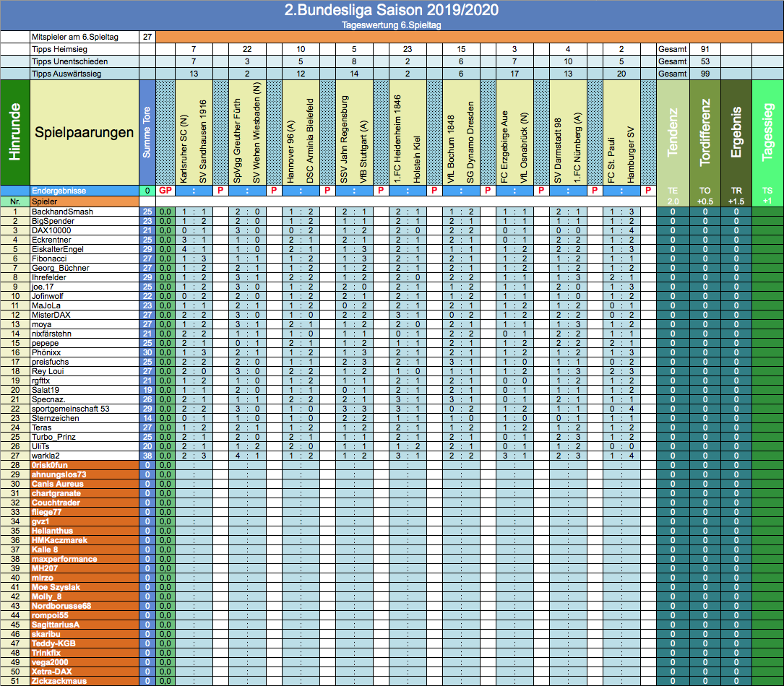Select inactive player 'ahnungslos73'
The width and height of the screenshot is (784, 686).
coord(85,474)
